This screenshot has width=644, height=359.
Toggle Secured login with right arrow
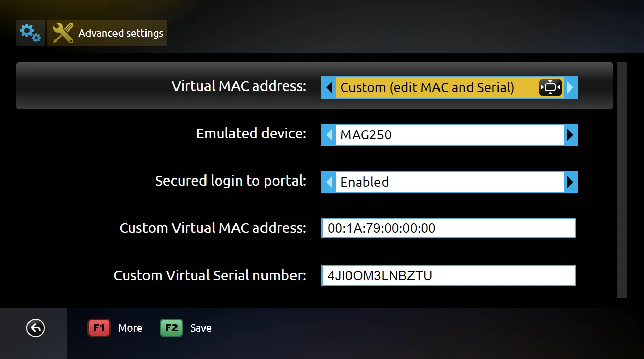pyautogui.click(x=570, y=182)
